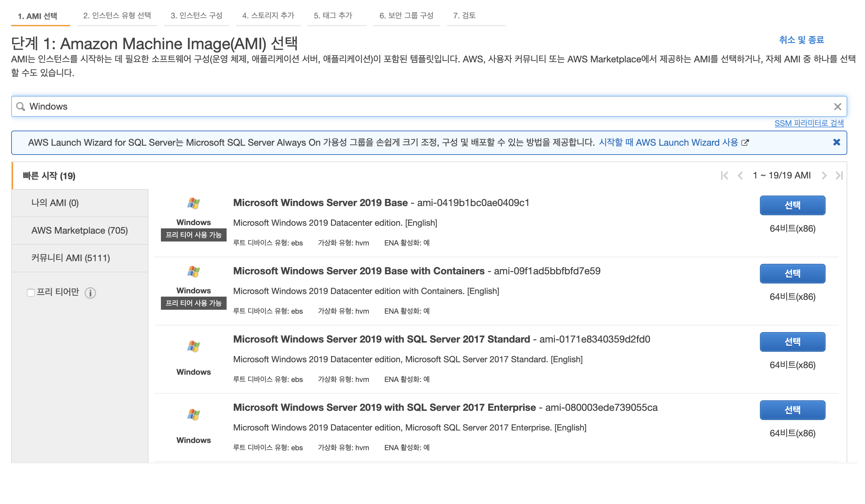Click title Microsoft Windows Server 2019 Base

click(x=320, y=203)
